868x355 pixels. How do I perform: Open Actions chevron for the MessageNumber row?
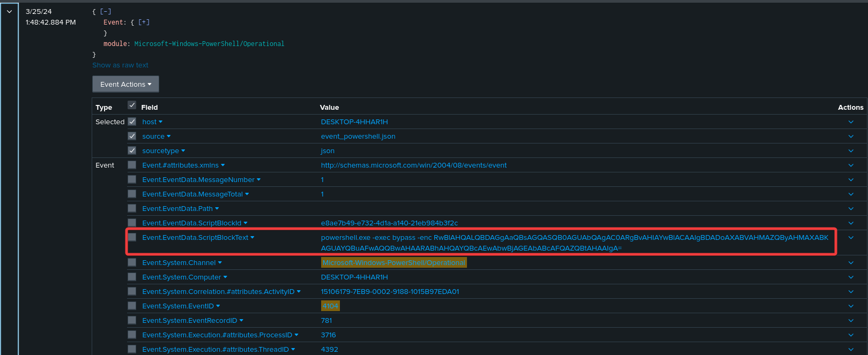(851, 180)
